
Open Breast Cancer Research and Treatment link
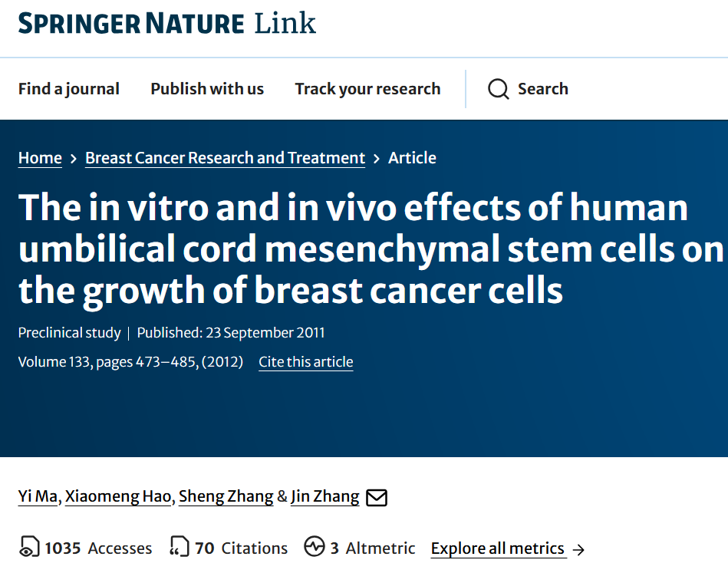click(226, 158)
